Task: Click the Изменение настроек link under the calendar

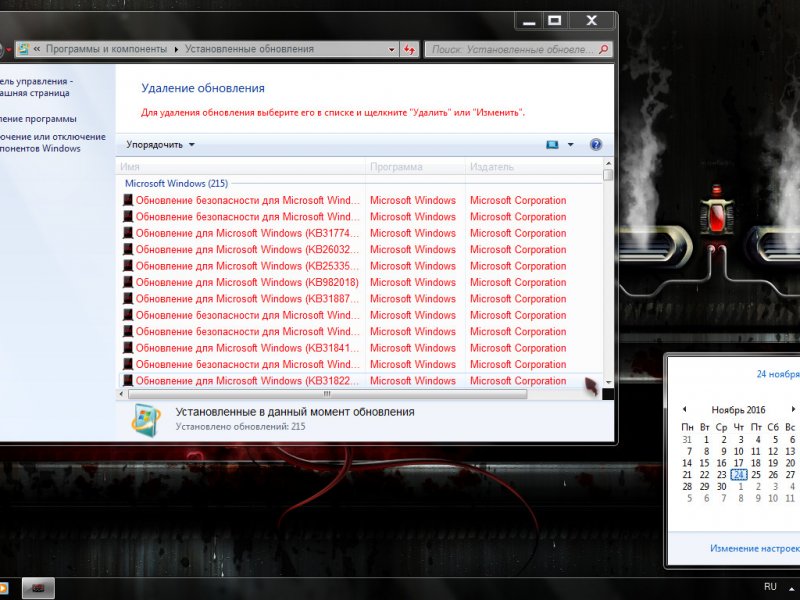Action: pyautogui.click(x=755, y=548)
